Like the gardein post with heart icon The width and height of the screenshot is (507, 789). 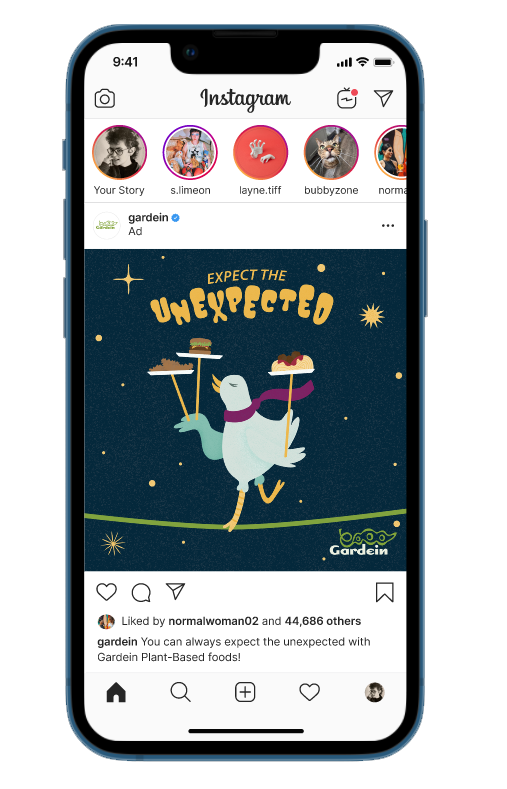(107, 592)
